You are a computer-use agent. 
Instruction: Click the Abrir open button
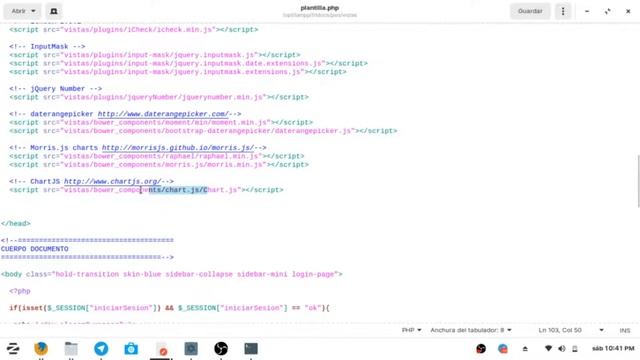point(18,11)
